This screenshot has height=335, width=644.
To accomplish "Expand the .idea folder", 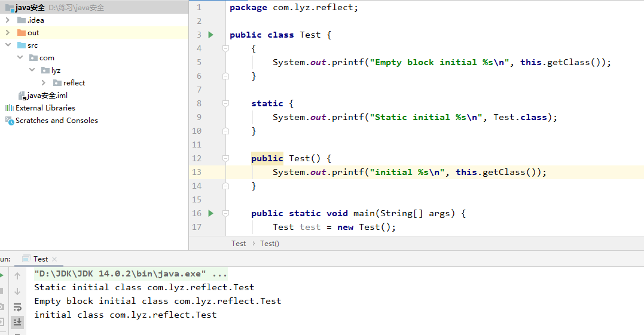I will tap(7, 20).
